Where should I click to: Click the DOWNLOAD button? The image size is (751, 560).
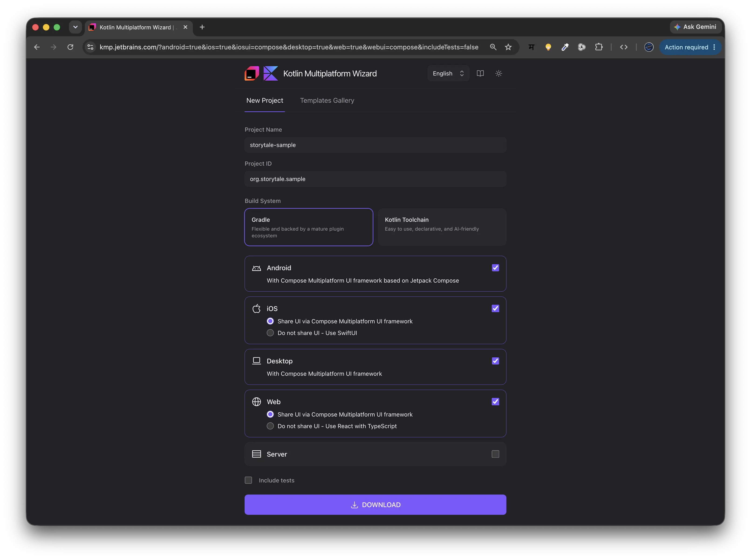[x=375, y=505]
